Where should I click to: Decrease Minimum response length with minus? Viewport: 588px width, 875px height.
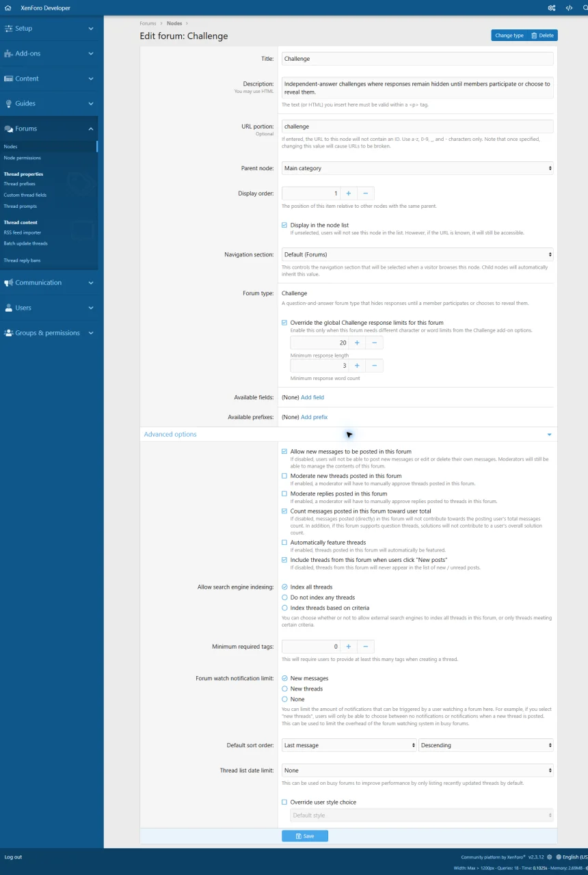click(374, 342)
